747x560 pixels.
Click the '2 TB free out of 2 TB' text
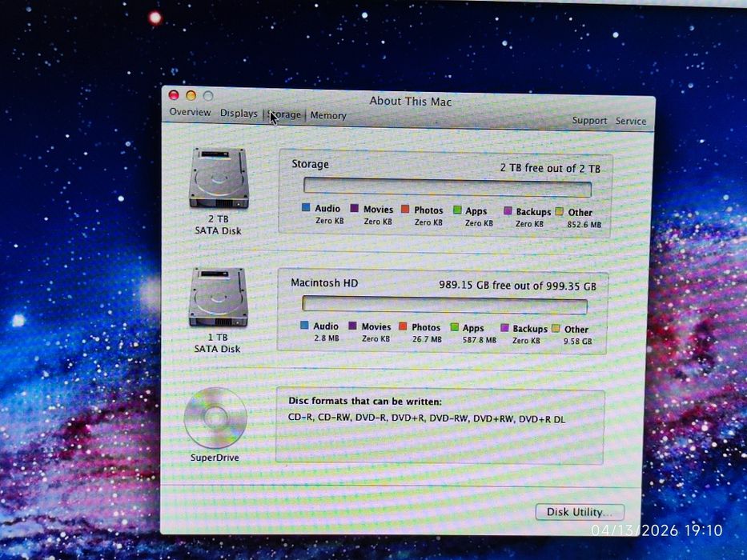click(x=550, y=168)
